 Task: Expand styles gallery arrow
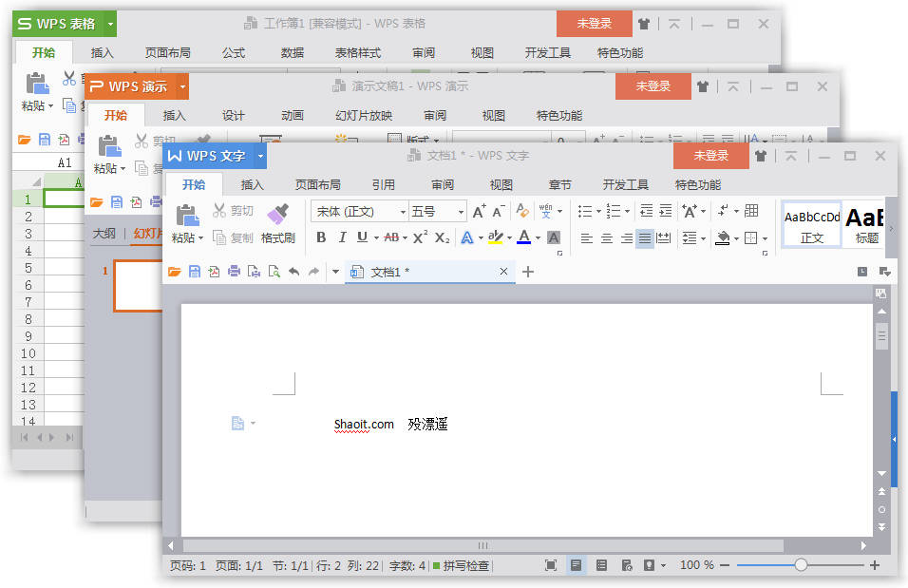coord(891,229)
